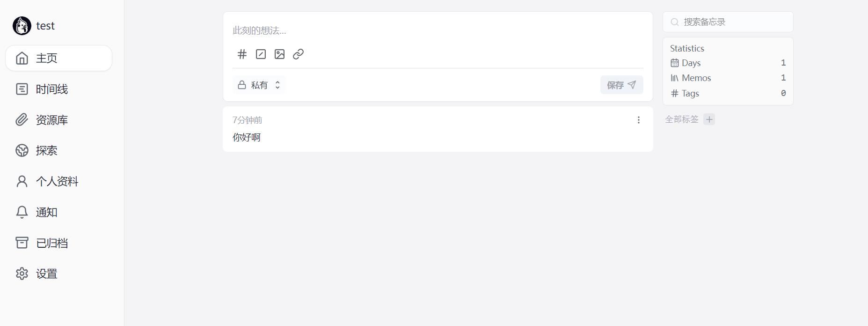Open the three-dot menu on the memo
The image size is (868, 326).
point(638,120)
